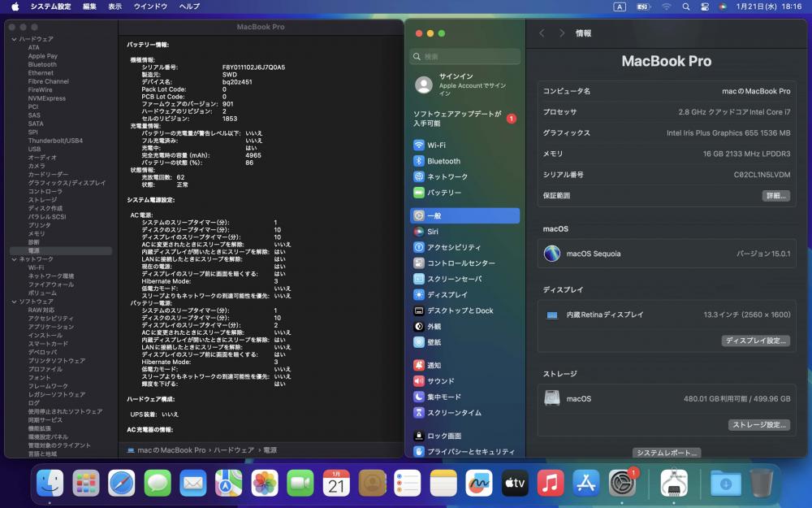This screenshot has height=508, width=812.
Task: Open Music app in the Dock
Action: (551, 483)
